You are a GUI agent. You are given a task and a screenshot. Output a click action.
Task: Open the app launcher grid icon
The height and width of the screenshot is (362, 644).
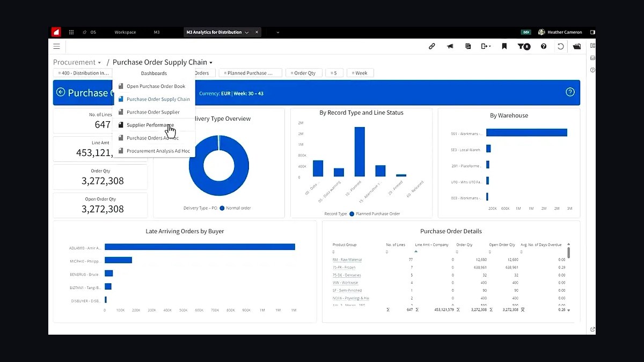71,32
